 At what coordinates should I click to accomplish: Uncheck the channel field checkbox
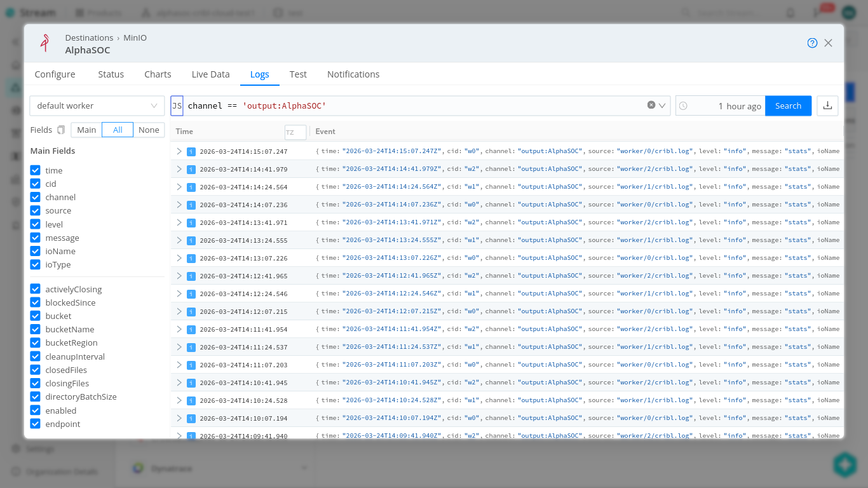tap(36, 197)
